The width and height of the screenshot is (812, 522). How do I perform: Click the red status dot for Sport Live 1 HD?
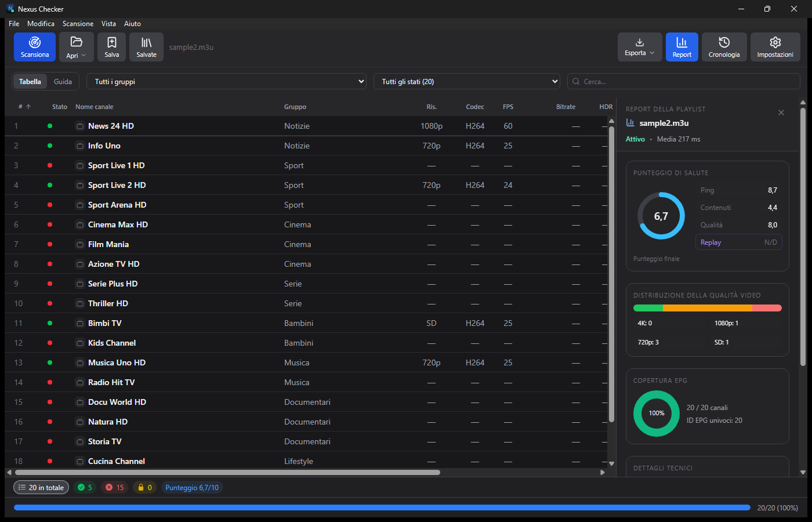point(50,165)
